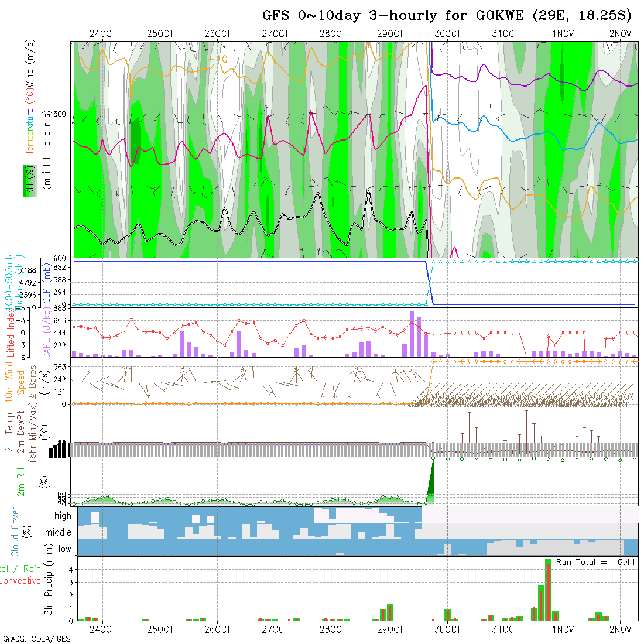Viewport: 644px width, 644px height.
Task: Click the high cloud cover row label
Action: (63, 515)
